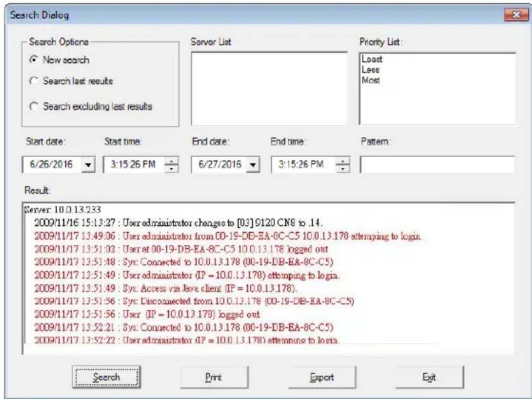Choose Search last results option
Image resolution: width=532 pixels, height=399 pixels.
pyautogui.click(x=33, y=81)
